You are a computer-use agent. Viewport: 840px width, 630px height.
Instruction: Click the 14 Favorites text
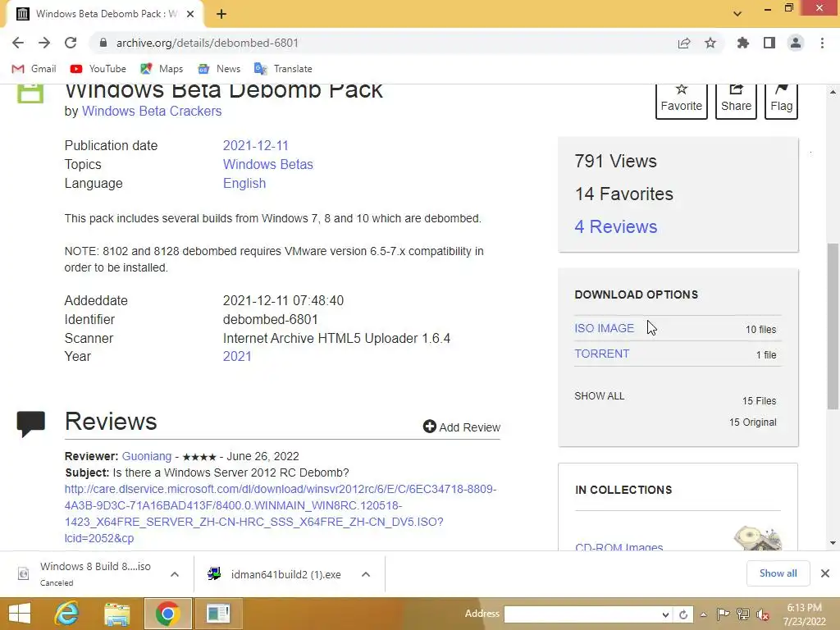click(624, 194)
